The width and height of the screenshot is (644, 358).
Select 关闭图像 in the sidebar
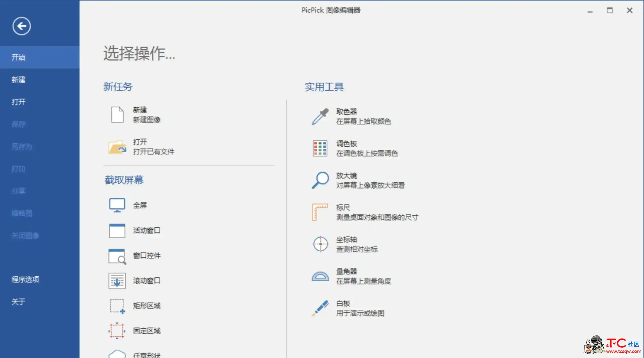[x=40, y=235]
